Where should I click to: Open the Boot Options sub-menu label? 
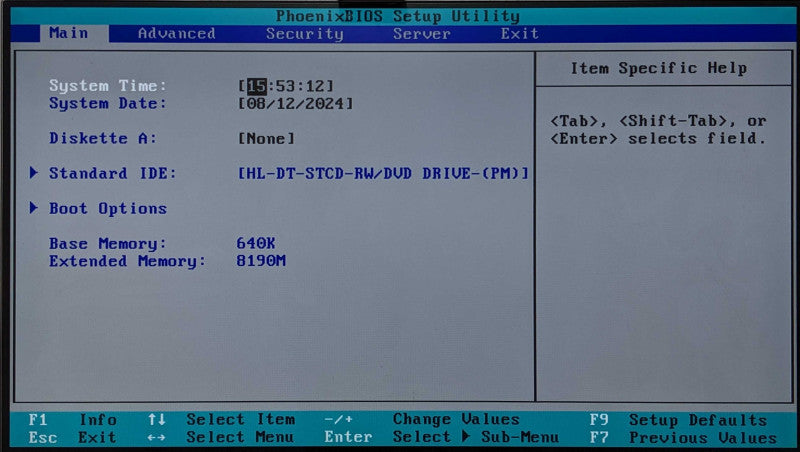pos(108,209)
